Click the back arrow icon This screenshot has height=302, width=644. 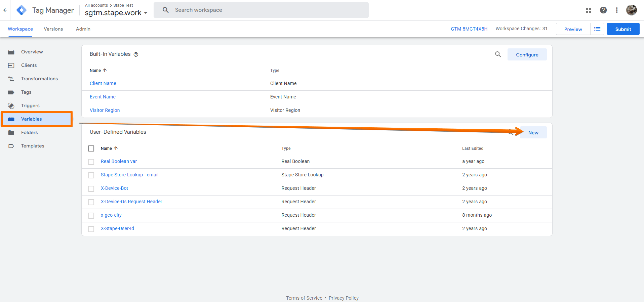5,10
